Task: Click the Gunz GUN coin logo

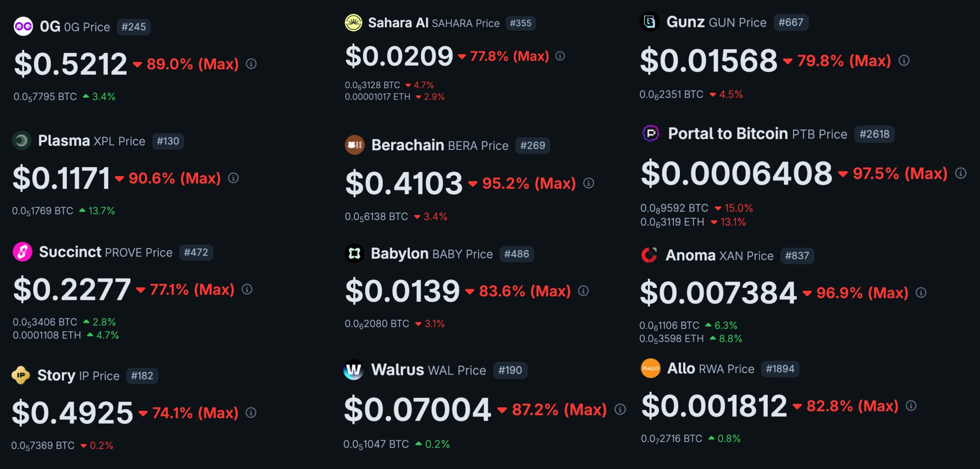Action: point(650,22)
